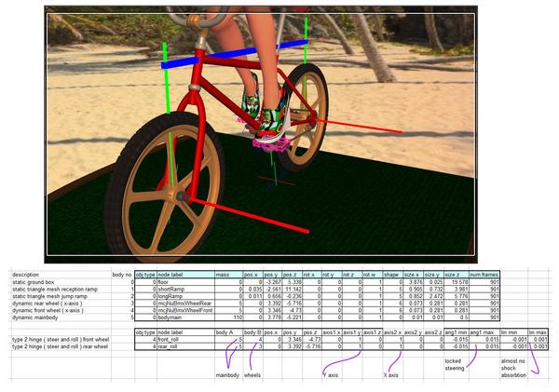Click the 'static ground box' description
This screenshot has width=559, height=392.
tap(34, 282)
